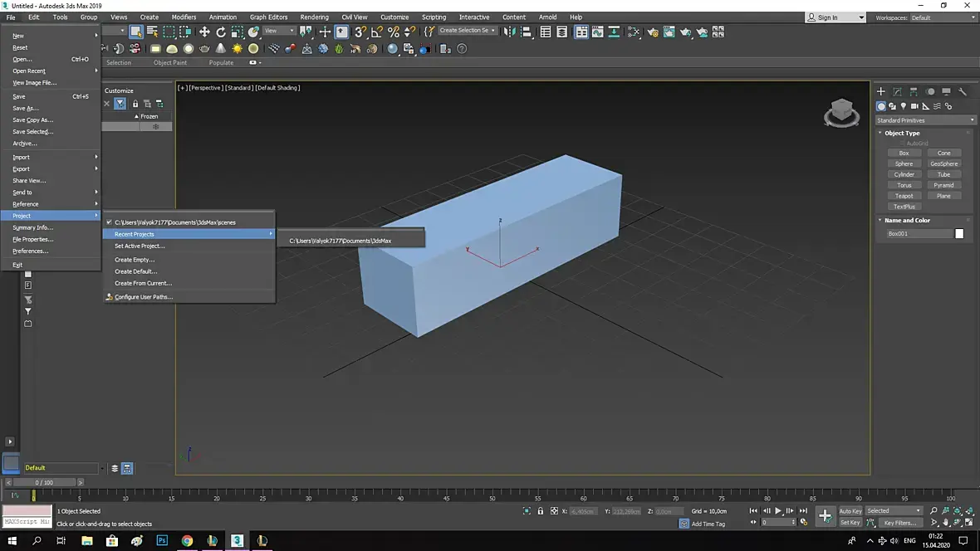Toggle the Selection Lock padlock icon
This screenshot has width=980, height=551.
point(541,511)
